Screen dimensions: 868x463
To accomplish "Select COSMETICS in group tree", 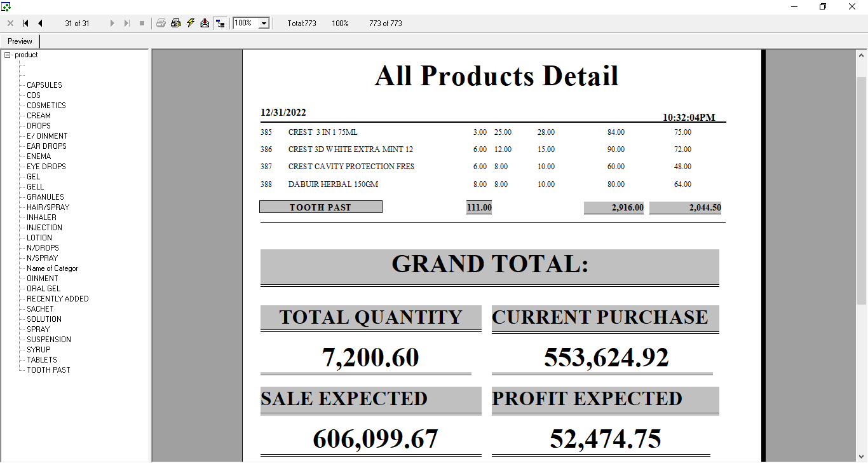I will click(x=46, y=106).
